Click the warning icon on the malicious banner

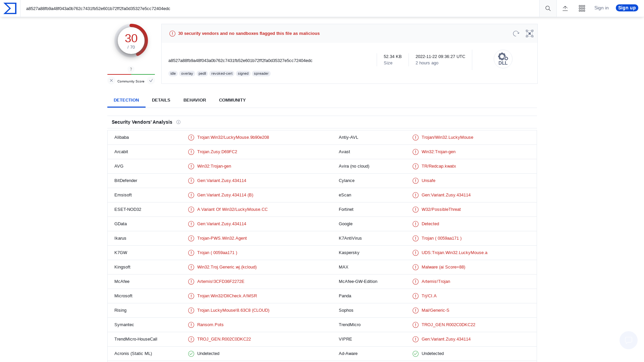[x=172, y=34]
